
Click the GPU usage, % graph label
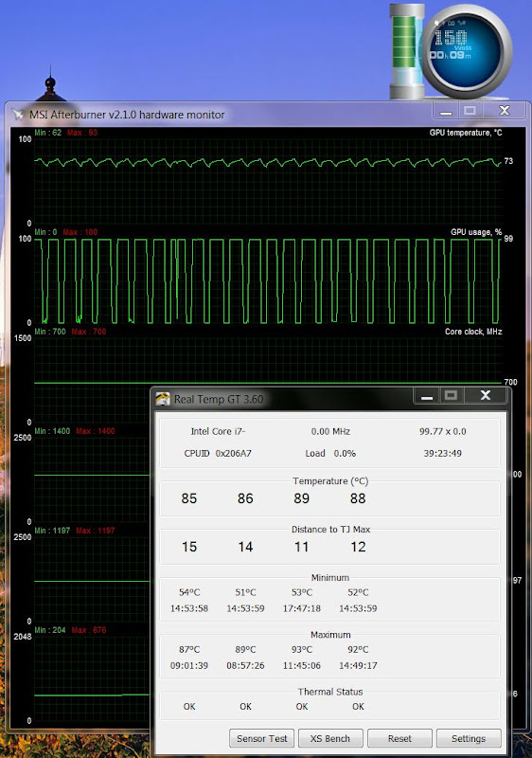click(x=476, y=232)
